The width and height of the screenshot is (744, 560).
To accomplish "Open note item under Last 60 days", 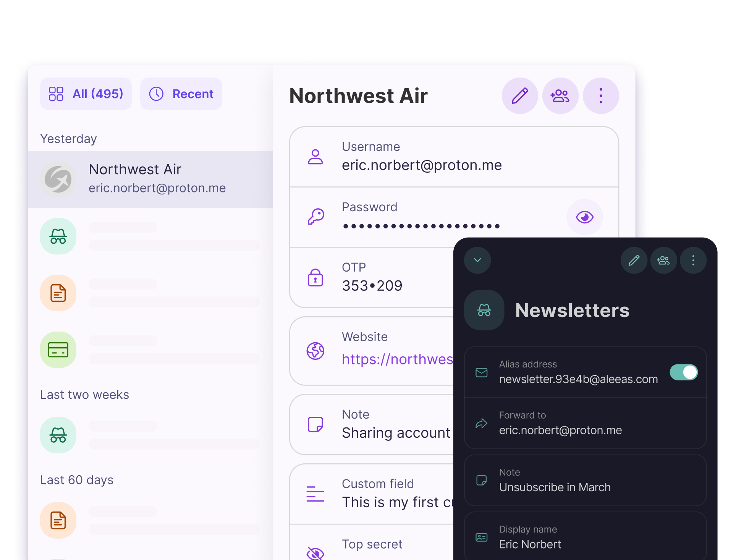I will [x=150, y=520].
